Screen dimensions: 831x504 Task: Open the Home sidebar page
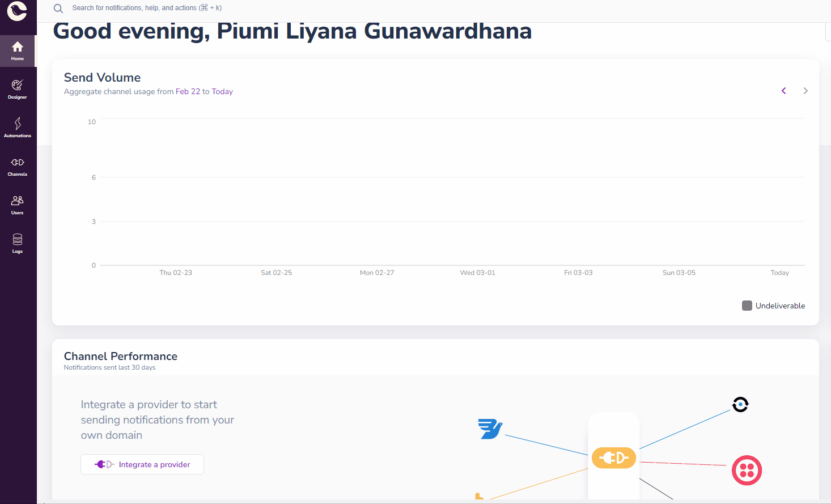tap(18, 51)
